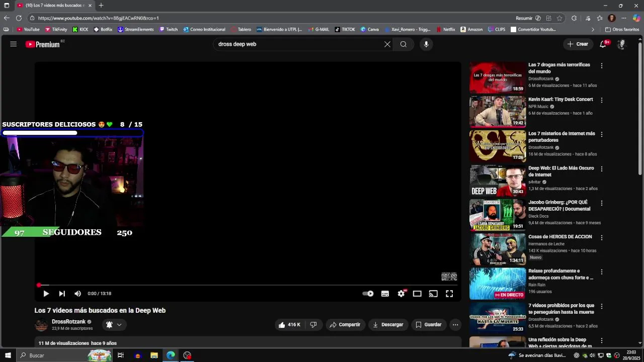Open options for Los 7 misterios video
Viewport: 644px width, 362px height.
(x=601, y=134)
